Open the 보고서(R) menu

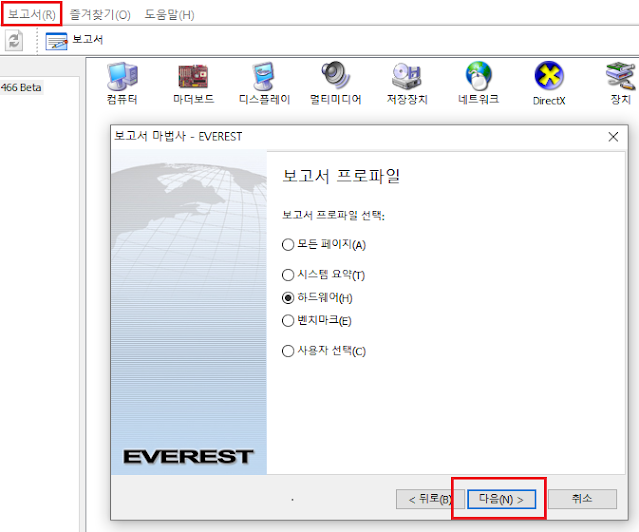tap(31, 15)
